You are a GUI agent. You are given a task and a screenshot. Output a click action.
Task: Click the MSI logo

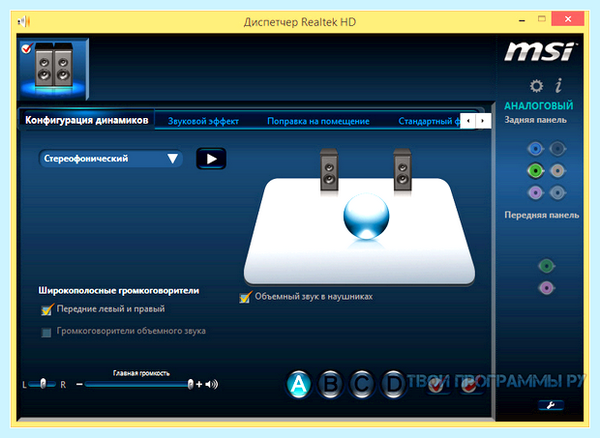(x=540, y=52)
